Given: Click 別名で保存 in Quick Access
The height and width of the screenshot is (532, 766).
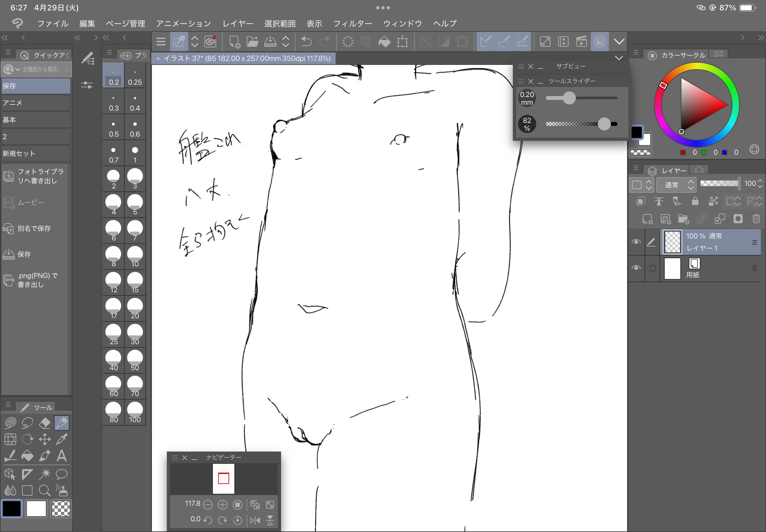Looking at the screenshot, I should (x=34, y=229).
